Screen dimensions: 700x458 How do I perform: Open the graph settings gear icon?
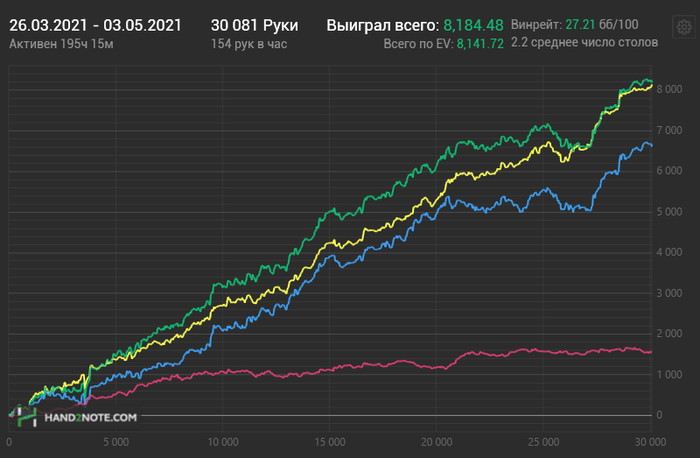pos(684,27)
